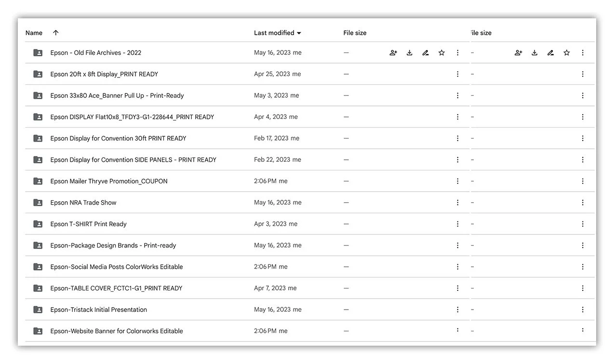Click folder icon for Epson-Website Banner for Colorworks

(x=38, y=331)
